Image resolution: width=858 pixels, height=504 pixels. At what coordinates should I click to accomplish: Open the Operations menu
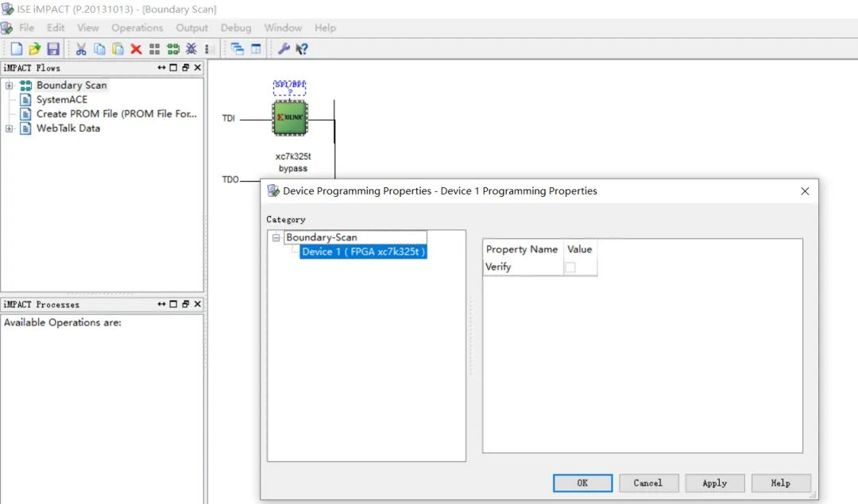click(x=137, y=28)
